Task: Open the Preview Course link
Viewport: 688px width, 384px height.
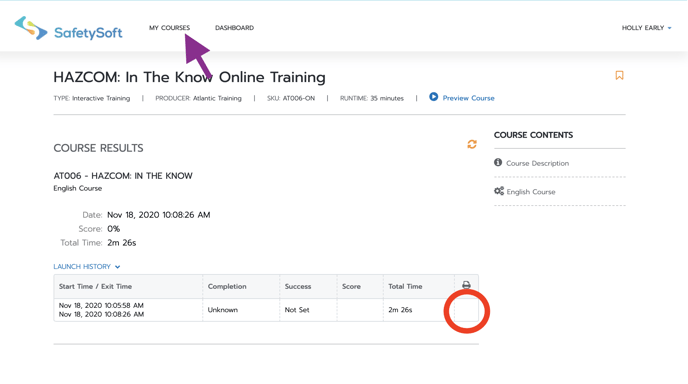Action: (x=468, y=98)
